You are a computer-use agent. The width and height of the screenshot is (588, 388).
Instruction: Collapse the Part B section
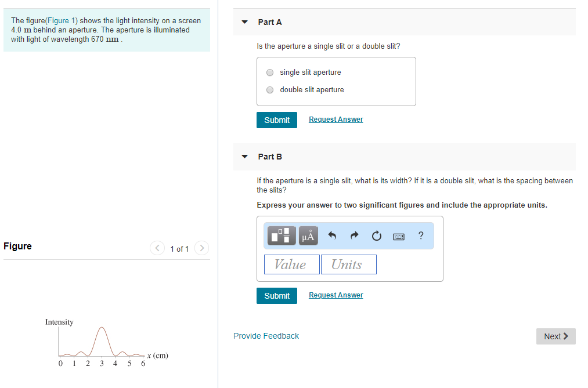pos(244,156)
